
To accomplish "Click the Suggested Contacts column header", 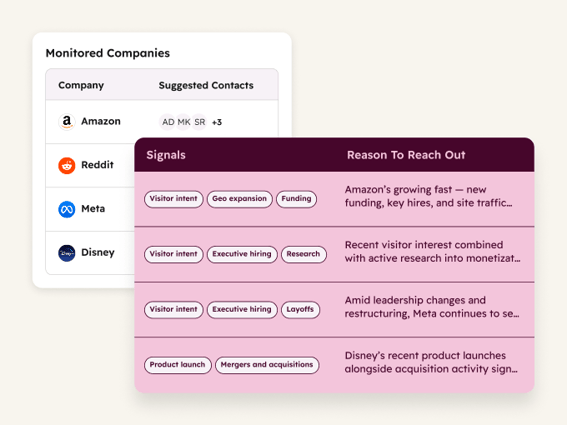I will [x=206, y=85].
